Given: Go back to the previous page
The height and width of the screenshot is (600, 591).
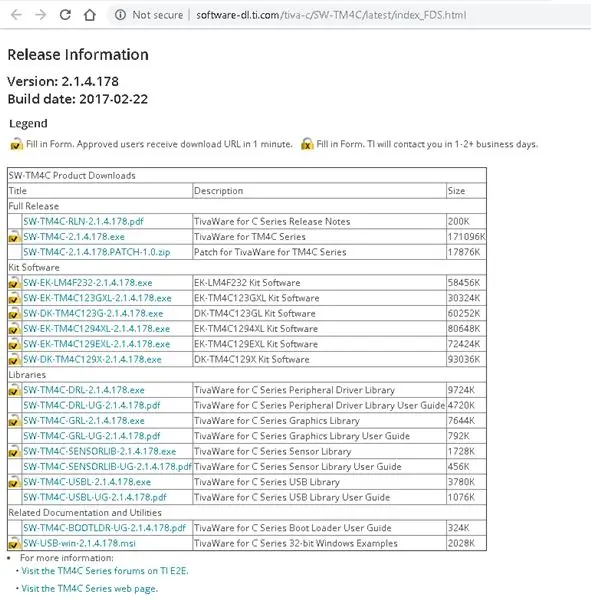Looking at the screenshot, I should click(16, 15).
